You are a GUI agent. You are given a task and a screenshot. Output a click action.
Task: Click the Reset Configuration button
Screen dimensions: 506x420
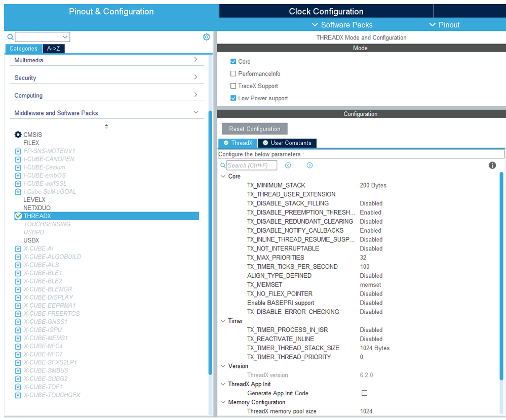click(x=255, y=129)
